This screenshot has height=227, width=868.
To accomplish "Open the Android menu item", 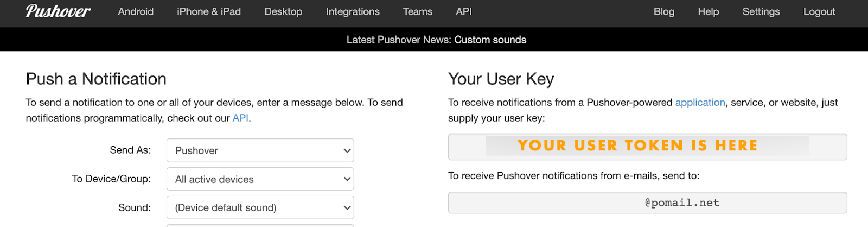I will [x=136, y=11].
